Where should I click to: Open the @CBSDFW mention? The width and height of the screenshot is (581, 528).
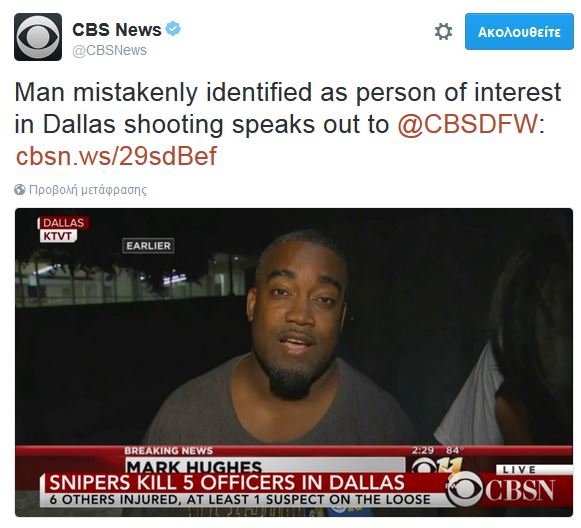pos(468,124)
